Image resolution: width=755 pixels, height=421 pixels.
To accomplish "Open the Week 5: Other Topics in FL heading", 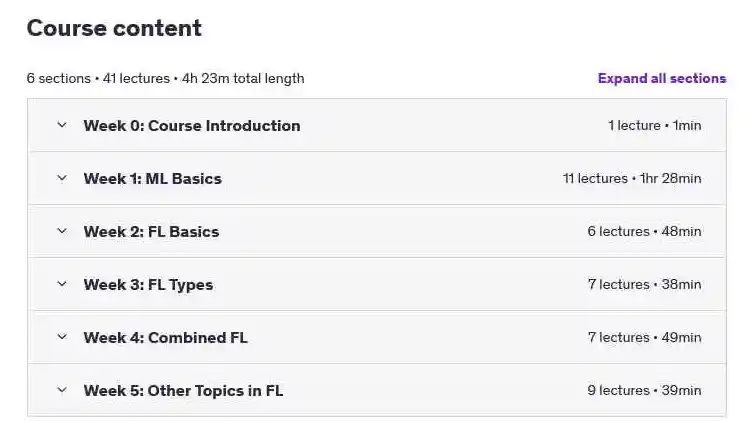I will (183, 391).
